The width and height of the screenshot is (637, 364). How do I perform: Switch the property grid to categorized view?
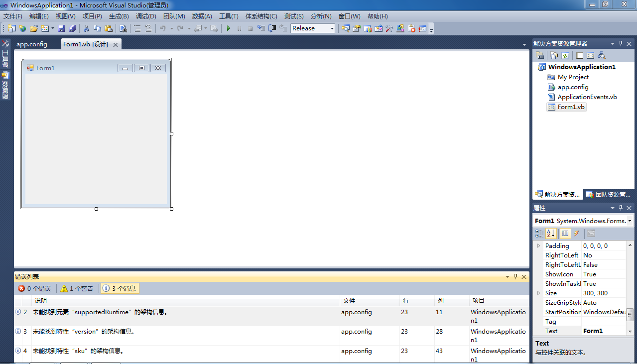click(539, 233)
